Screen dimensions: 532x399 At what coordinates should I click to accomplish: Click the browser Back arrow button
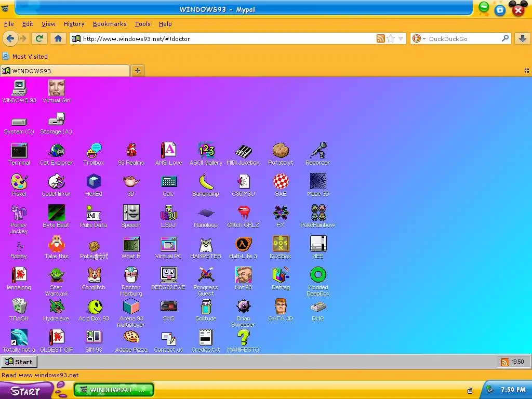click(x=10, y=38)
